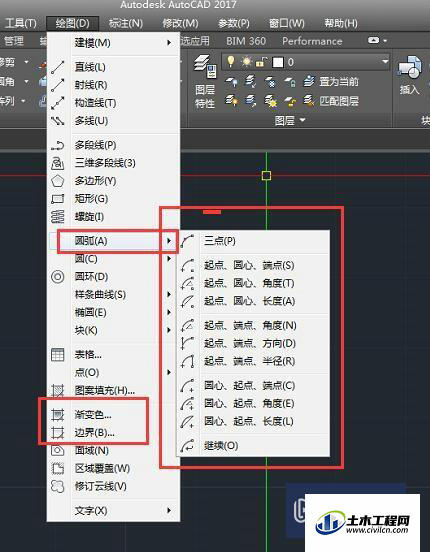430x552 pixels.
Task: Choose 圆弧(A) in the draw menu
Action: point(113,241)
